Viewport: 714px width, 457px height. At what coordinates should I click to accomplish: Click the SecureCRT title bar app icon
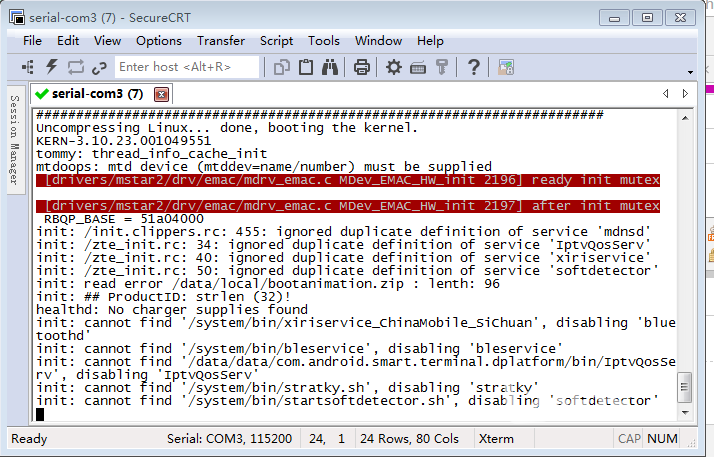tap(17, 17)
